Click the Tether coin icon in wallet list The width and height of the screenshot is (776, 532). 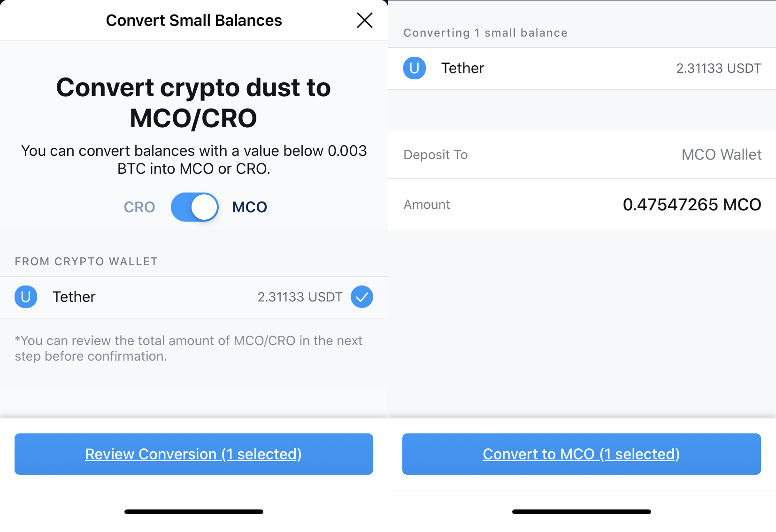pyautogui.click(x=26, y=297)
